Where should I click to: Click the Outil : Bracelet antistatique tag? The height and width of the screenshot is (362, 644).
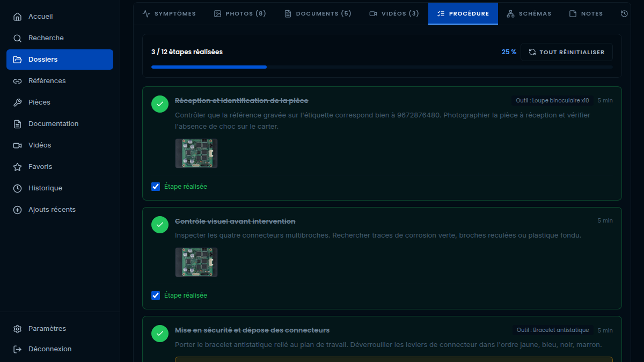point(553,330)
